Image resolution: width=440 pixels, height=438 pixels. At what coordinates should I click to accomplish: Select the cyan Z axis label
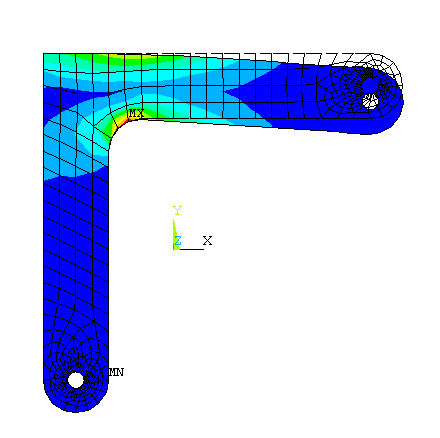[178, 240]
